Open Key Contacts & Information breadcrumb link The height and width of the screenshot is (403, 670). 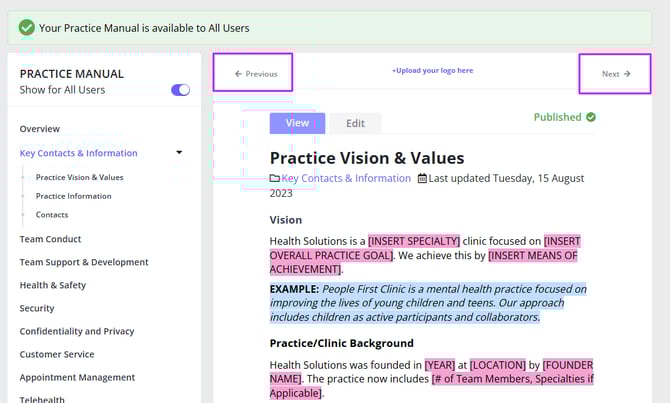click(x=346, y=179)
